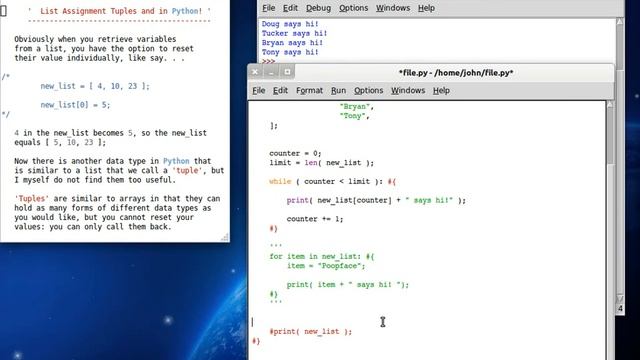Click the Python shell scrollbar up arrow

click(620, 21)
